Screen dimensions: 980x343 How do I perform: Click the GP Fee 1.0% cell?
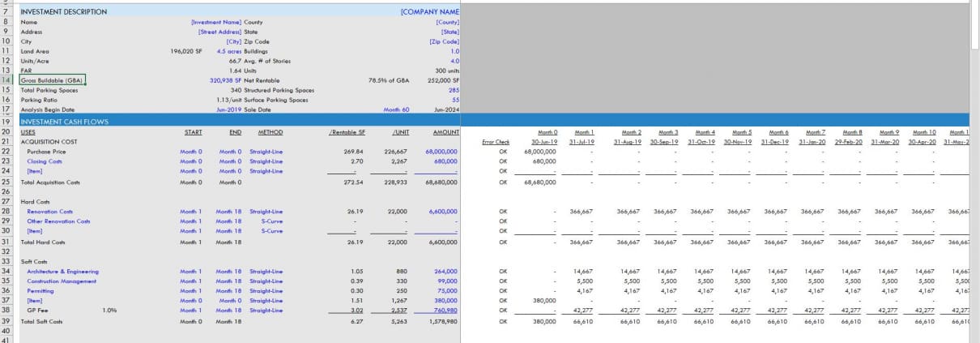[109, 310]
